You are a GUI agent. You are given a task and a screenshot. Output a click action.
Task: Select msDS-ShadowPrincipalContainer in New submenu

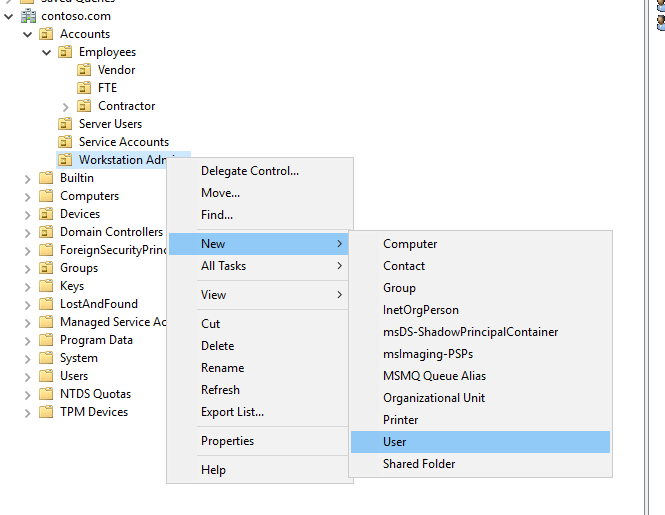pyautogui.click(x=481, y=332)
